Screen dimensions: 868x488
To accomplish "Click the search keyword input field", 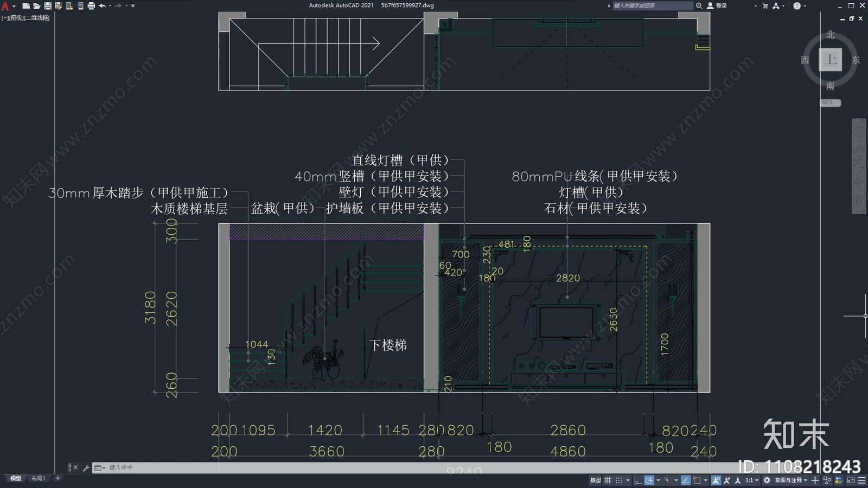I will pos(653,5).
